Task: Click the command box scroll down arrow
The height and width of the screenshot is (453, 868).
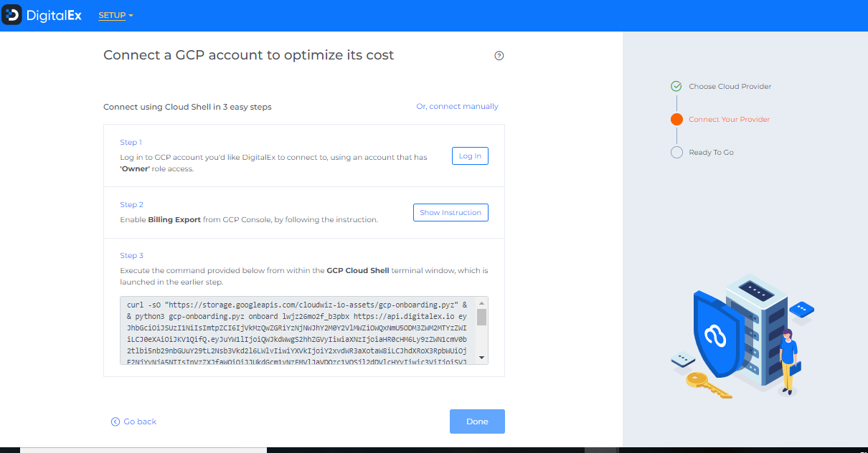Action: pyautogui.click(x=481, y=357)
